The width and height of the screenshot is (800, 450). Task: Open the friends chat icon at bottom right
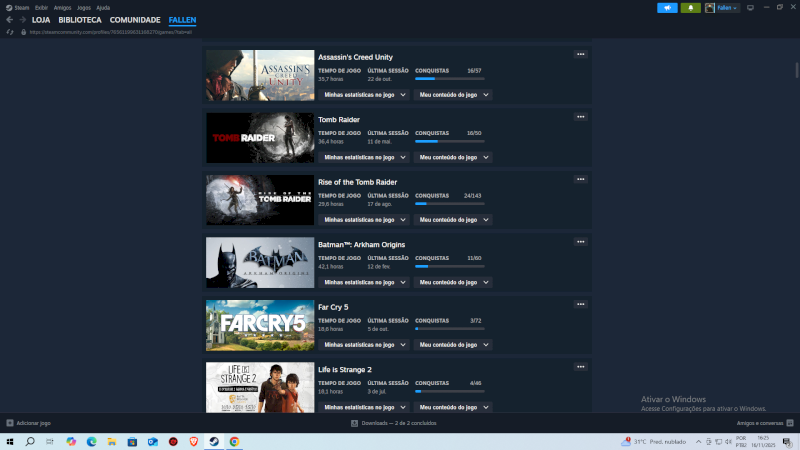[790, 423]
